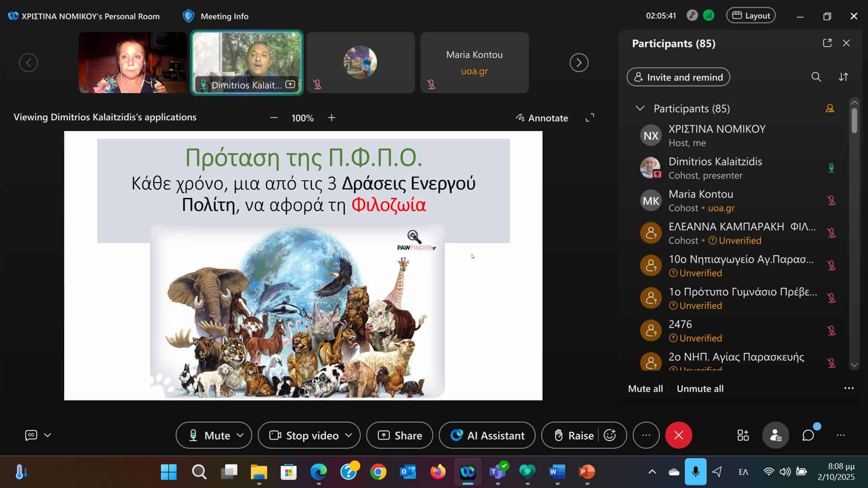
Task: Mute my microphone
Action: click(210, 435)
